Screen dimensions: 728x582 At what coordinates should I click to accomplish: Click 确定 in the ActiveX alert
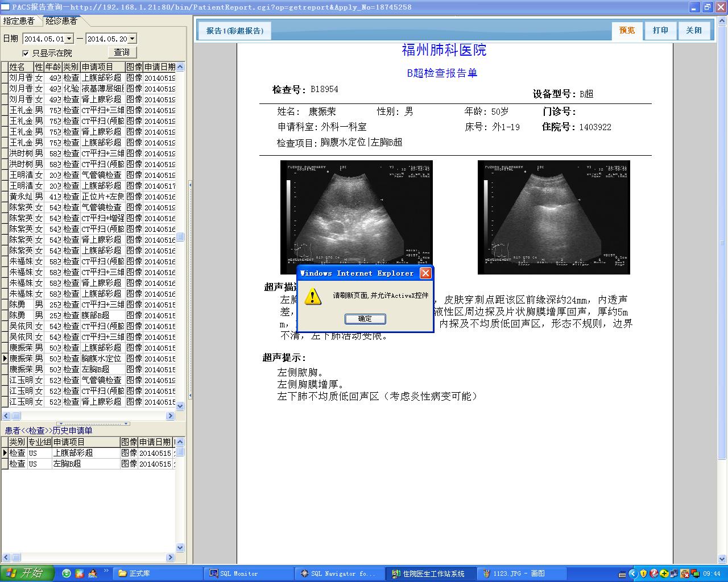click(x=365, y=319)
